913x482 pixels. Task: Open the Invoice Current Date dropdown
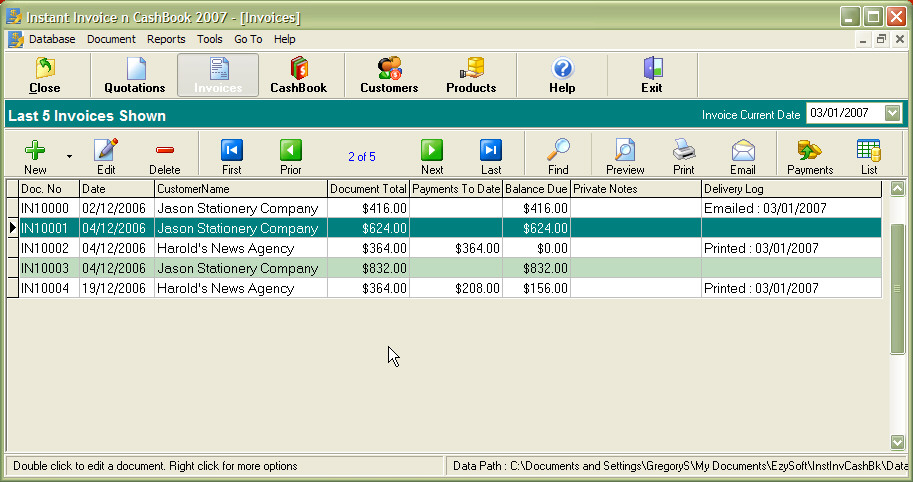pos(892,113)
